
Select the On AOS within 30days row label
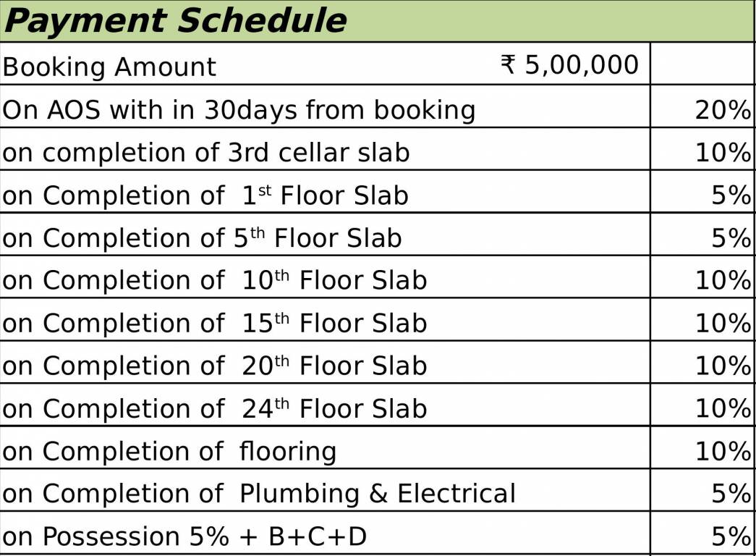click(x=239, y=110)
